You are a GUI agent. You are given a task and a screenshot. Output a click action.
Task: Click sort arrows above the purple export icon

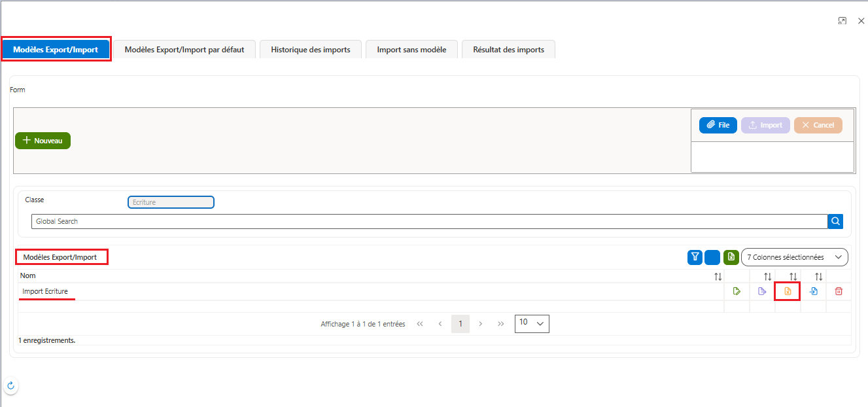click(x=768, y=277)
